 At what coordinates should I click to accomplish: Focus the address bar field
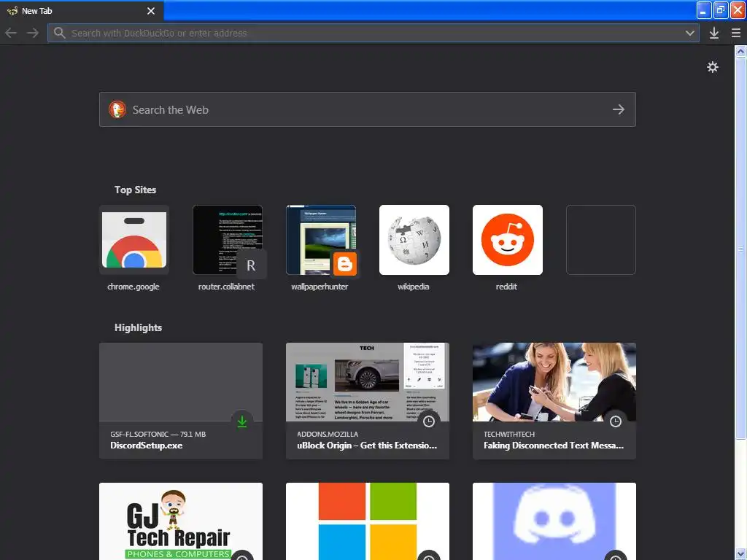click(373, 33)
